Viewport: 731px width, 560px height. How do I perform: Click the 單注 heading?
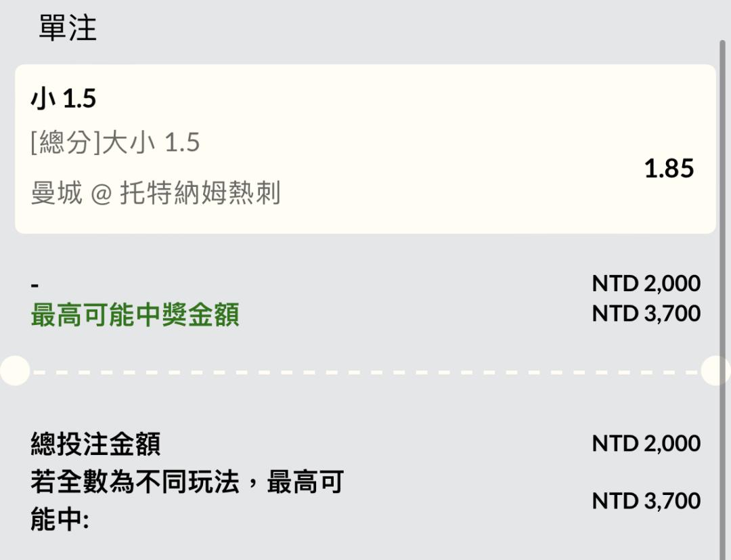68,28
